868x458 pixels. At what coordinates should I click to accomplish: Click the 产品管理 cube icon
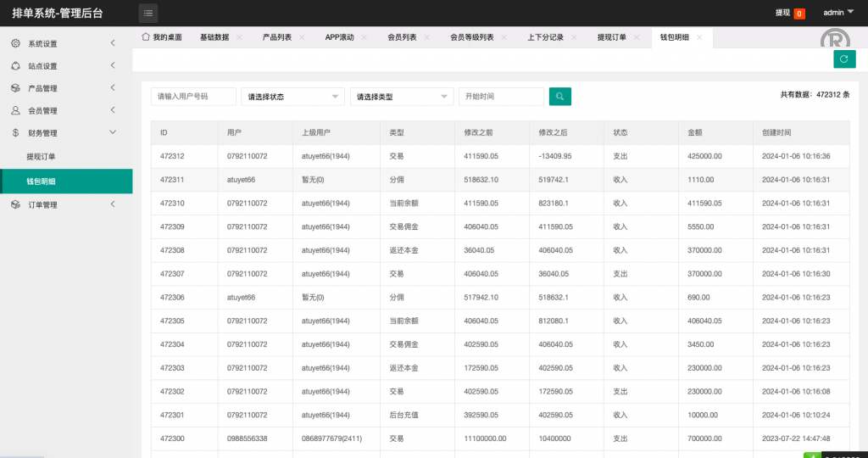15,88
